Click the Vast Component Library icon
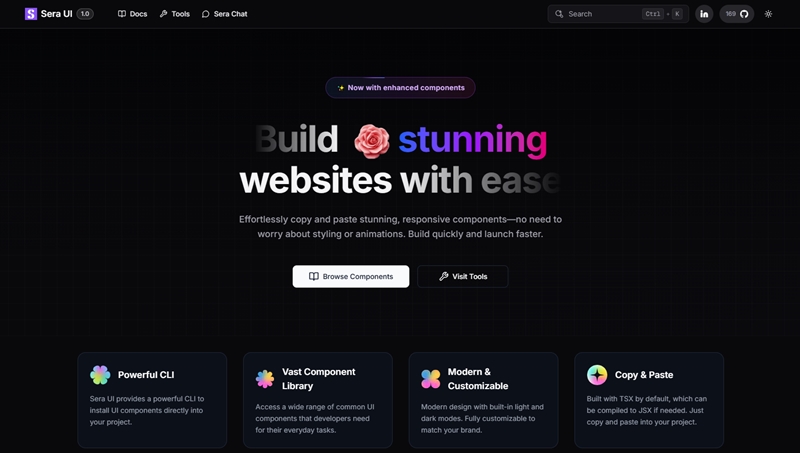Image resolution: width=800 pixels, height=453 pixels. pyautogui.click(x=265, y=379)
